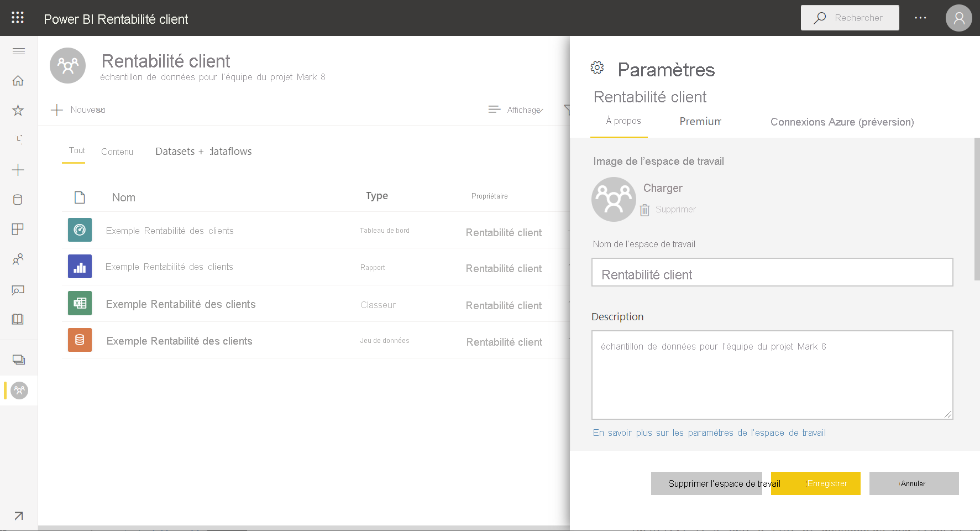Open Exemple Rentabilité des clients dataset name
980x531 pixels.
[179, 341]
